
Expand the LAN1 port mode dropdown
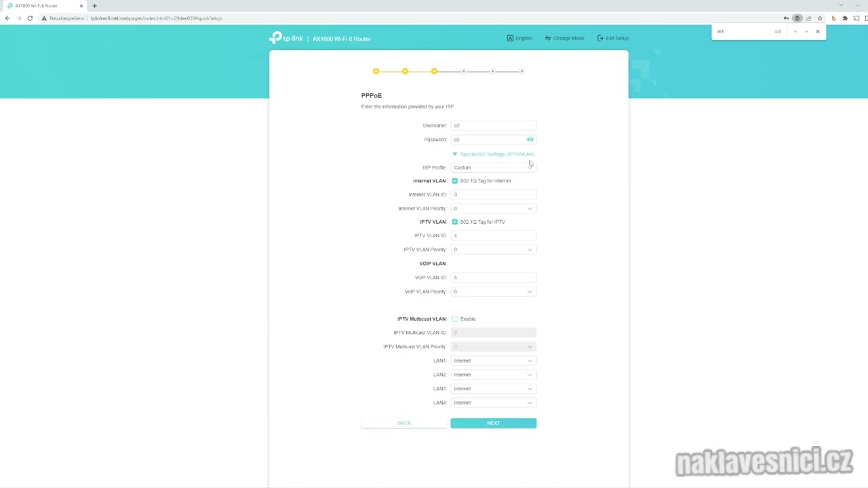pyautogui.click(x=493, y=361)
